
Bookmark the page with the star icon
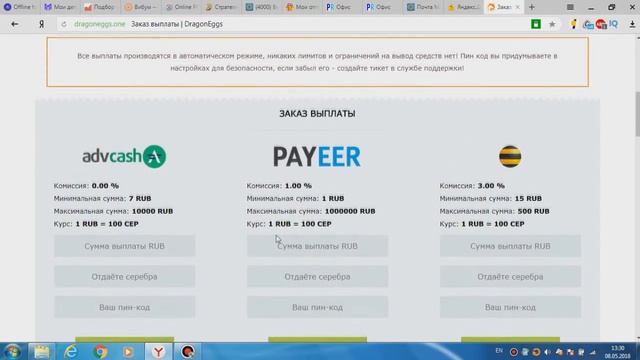pos(552,24)
